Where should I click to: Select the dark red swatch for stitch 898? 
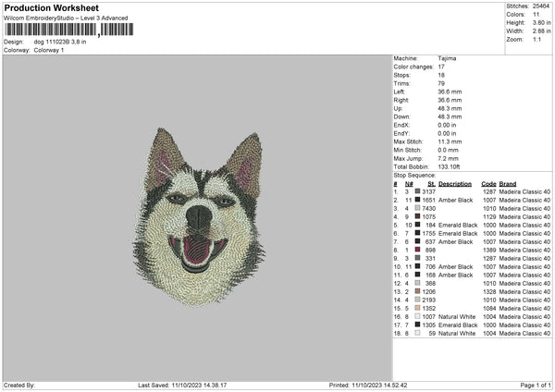pyautogui.click(x=418, y=250)
